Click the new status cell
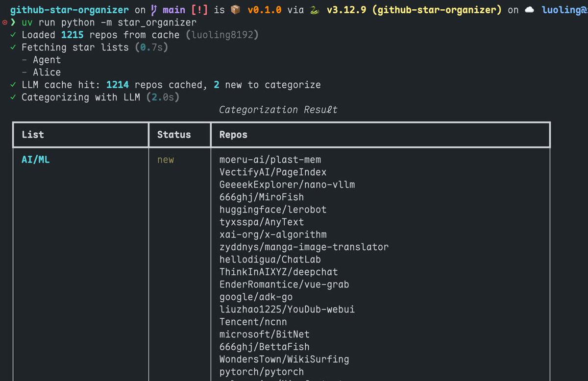 pyautogui.click(x=166, y=160)
